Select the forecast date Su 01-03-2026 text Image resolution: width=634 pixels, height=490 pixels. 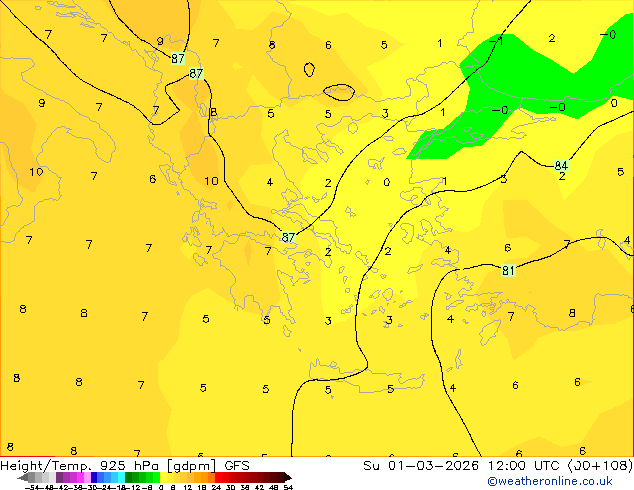click(421, 466)
